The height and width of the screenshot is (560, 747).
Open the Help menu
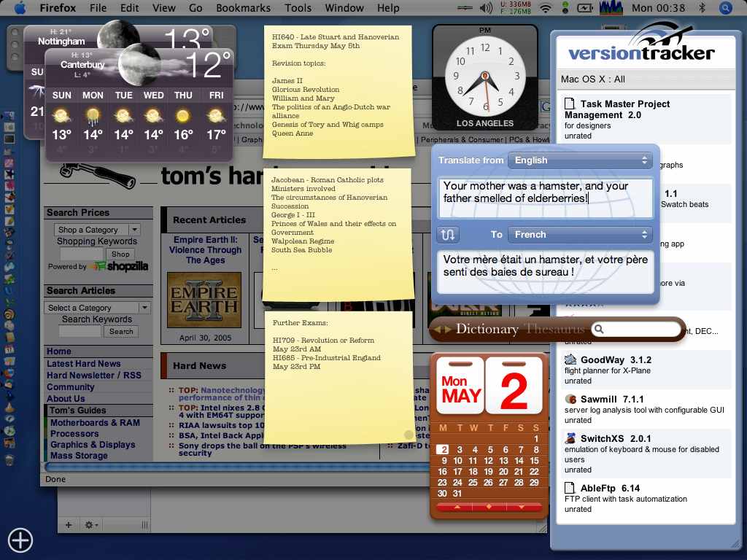tap(388, 7)
